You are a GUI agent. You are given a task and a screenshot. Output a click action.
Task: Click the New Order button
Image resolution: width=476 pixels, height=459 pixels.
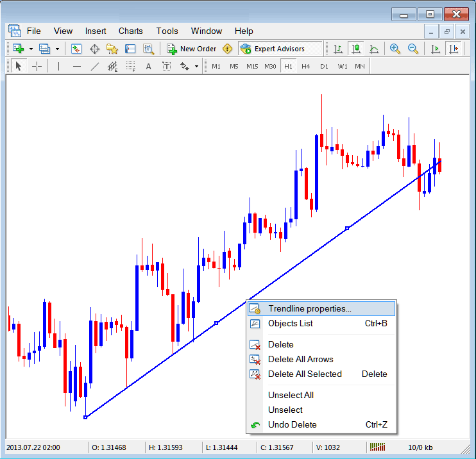191,49
